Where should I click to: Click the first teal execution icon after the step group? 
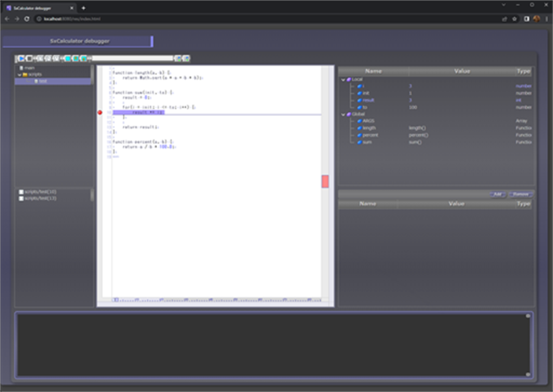click(x=67, y=58)
